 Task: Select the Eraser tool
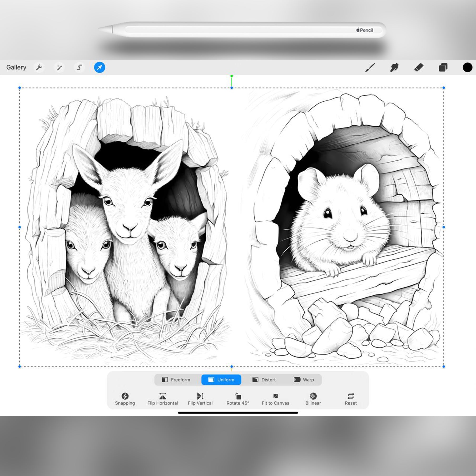(x=419, y=67)
